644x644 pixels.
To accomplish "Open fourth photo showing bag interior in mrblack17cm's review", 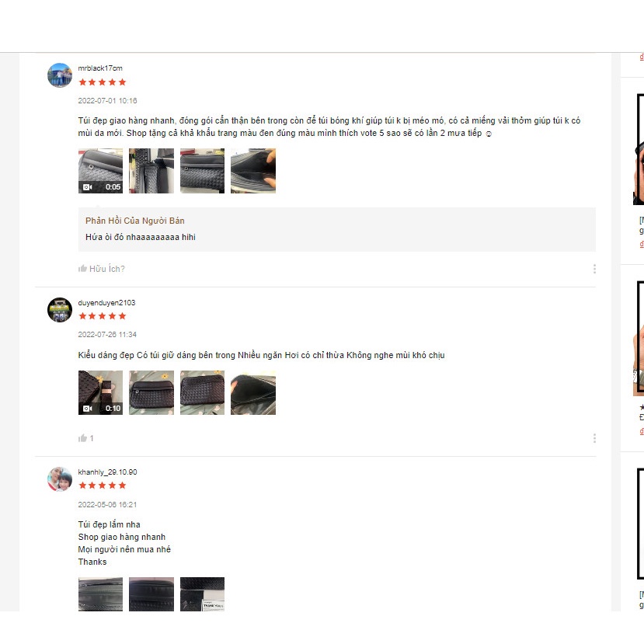I will coord(253,171).
